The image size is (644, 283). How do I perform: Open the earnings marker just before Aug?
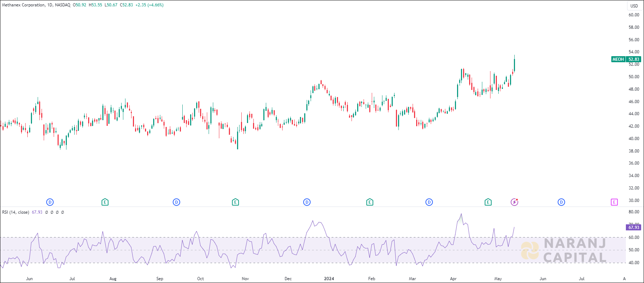[x=105, y=202]
